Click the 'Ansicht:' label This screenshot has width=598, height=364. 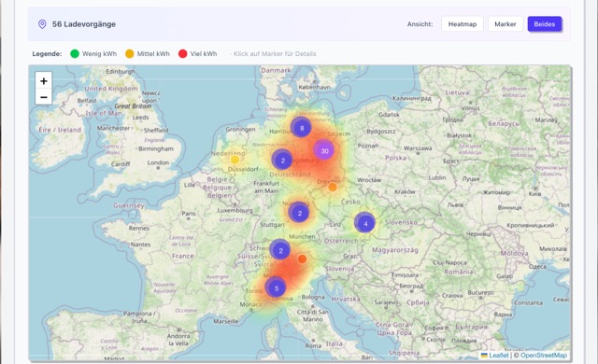click(420, 24)
